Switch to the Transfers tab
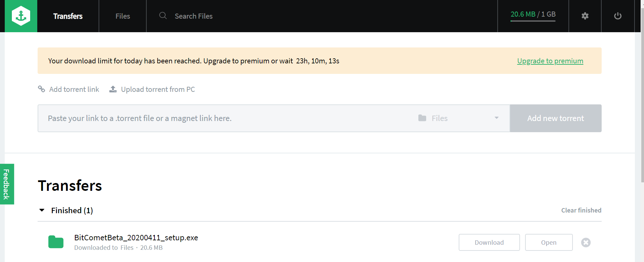 pyautogui.click(x=68, y=16)
